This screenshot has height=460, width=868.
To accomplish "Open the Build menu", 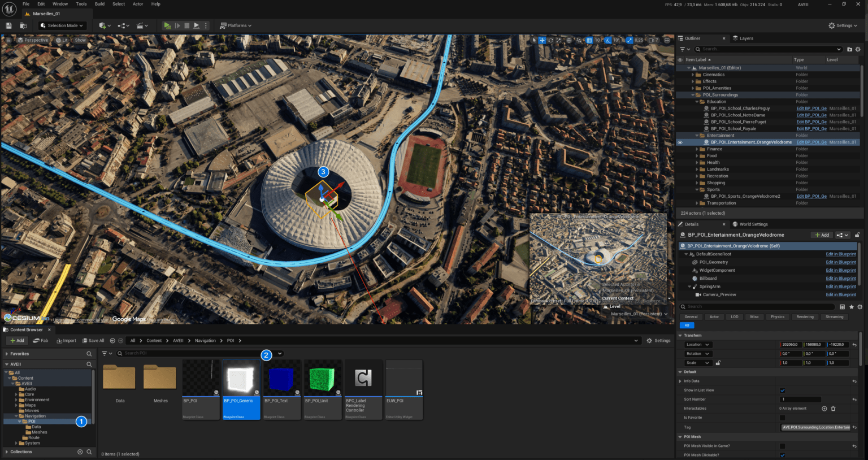I will (x=99, y=4).
